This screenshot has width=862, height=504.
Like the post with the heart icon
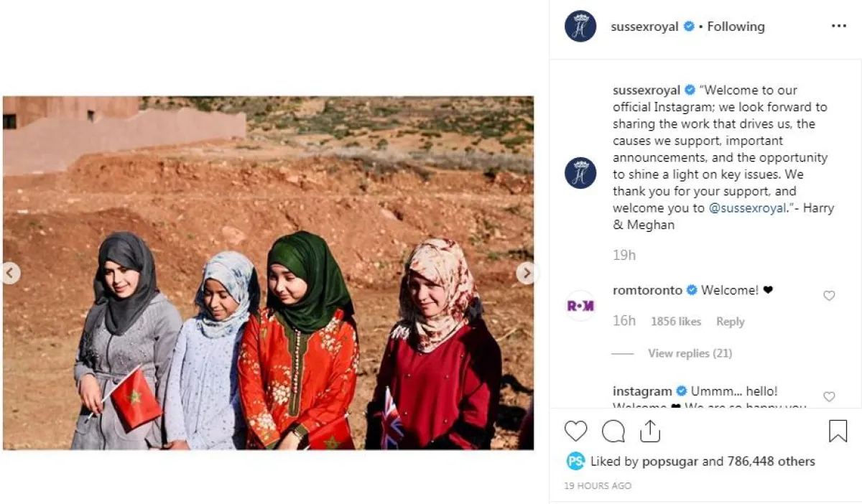[x=575, y=431]
